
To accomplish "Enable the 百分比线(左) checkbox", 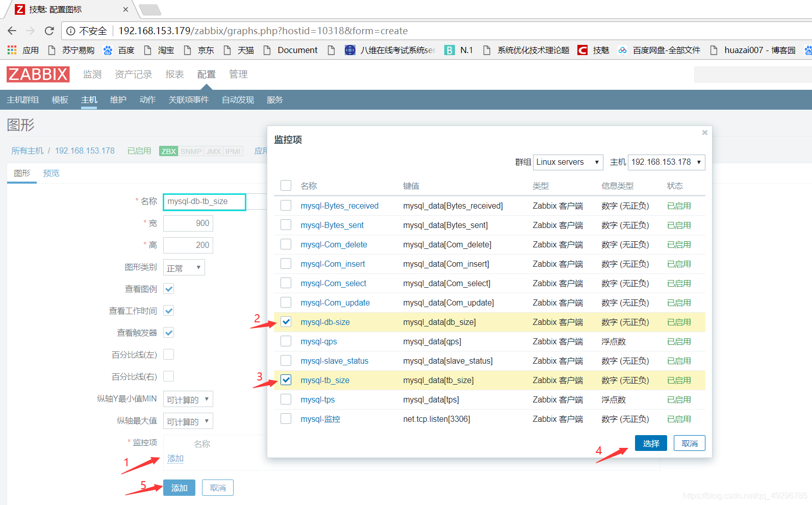I will (169, 354).
